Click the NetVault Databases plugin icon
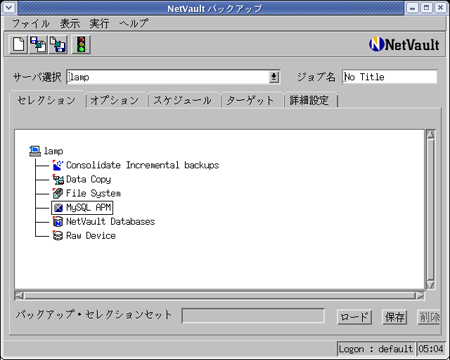Image resolution: width=450 pixels, height=360 pixels. [x=58, y=222]
